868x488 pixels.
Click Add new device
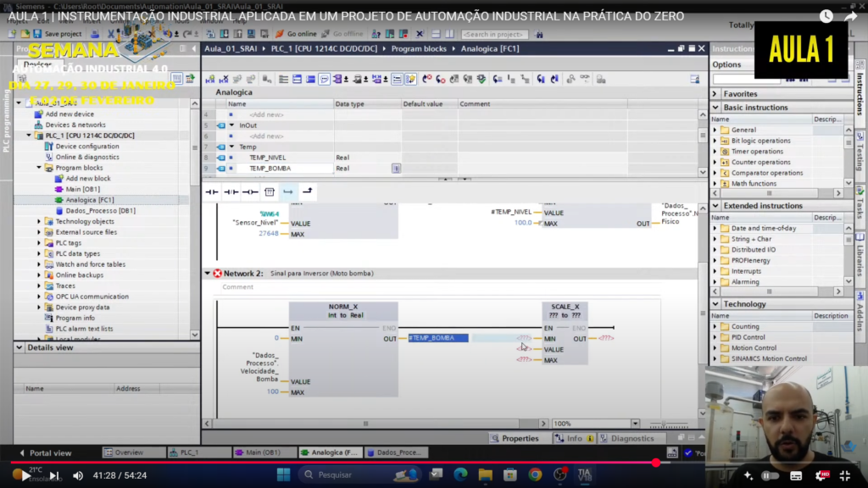(70, 114)
